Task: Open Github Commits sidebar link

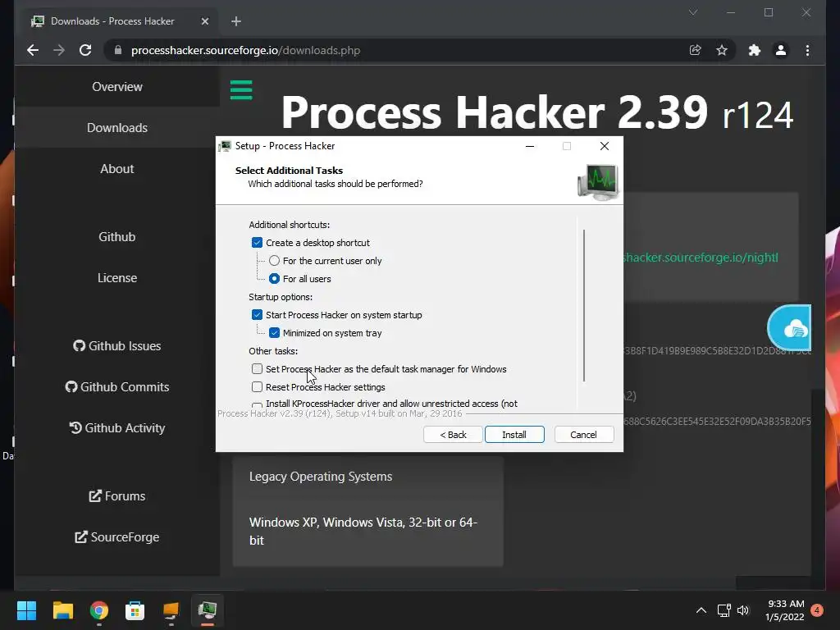Action: click(116, 387)
